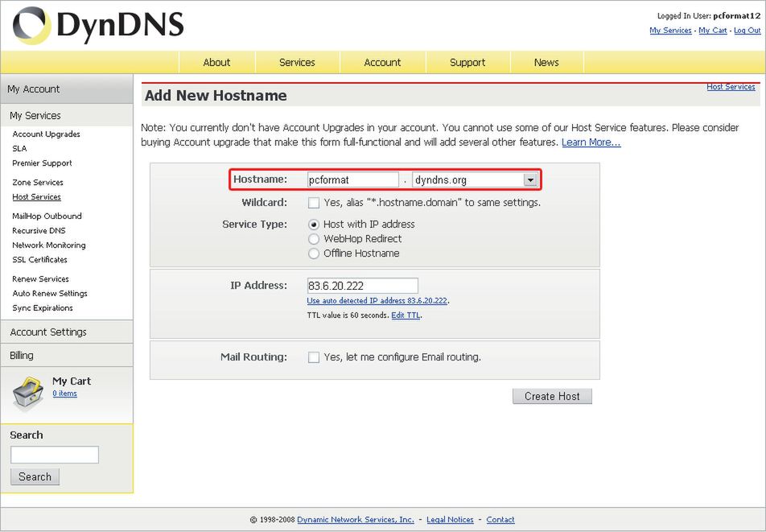Open the Services menu
Screen dimensions: 766x532
tap(297, 63)
